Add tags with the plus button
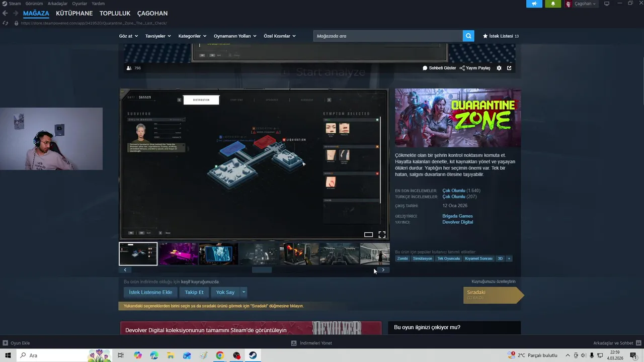The image size is (644, 362). pos(509,258)
